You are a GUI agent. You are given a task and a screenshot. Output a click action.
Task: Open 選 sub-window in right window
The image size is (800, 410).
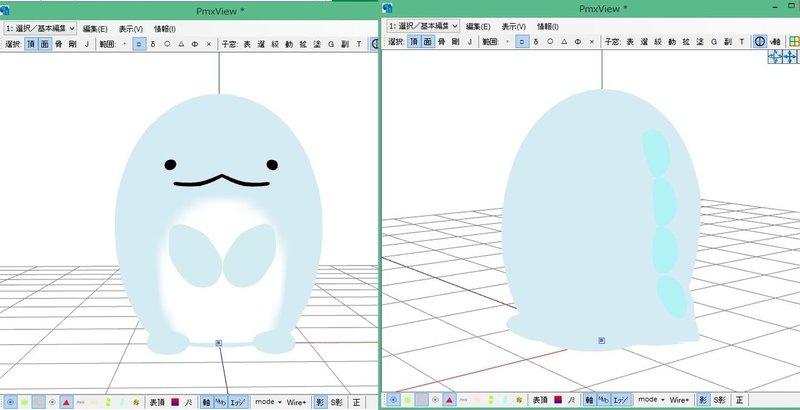pyautogui.click(x=644, y=42)
